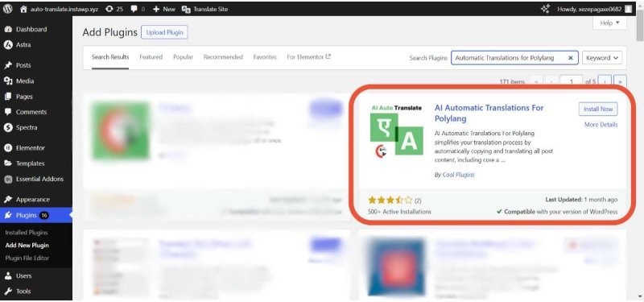Switch to the Popular tab

183,57
